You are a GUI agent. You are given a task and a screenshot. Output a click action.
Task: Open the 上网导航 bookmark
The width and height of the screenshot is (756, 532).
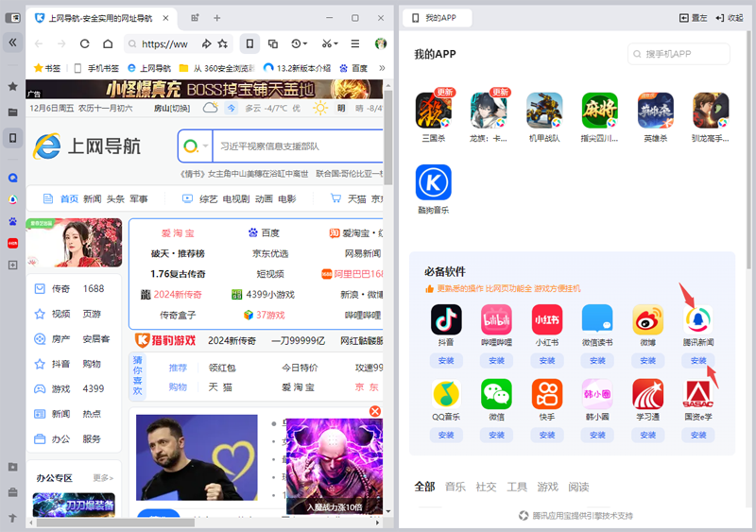pyautogui.click(x=149, y=68)
